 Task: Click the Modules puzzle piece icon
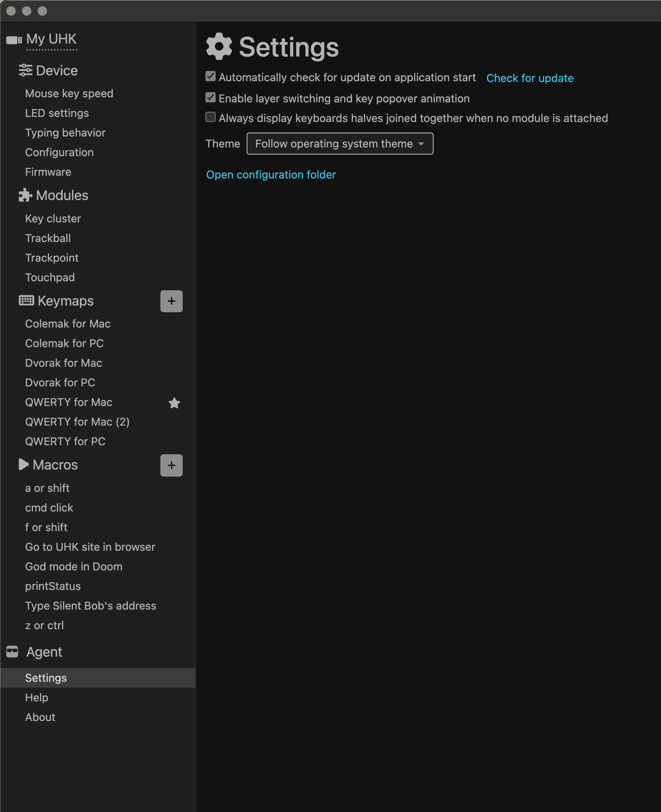[25, 195]
